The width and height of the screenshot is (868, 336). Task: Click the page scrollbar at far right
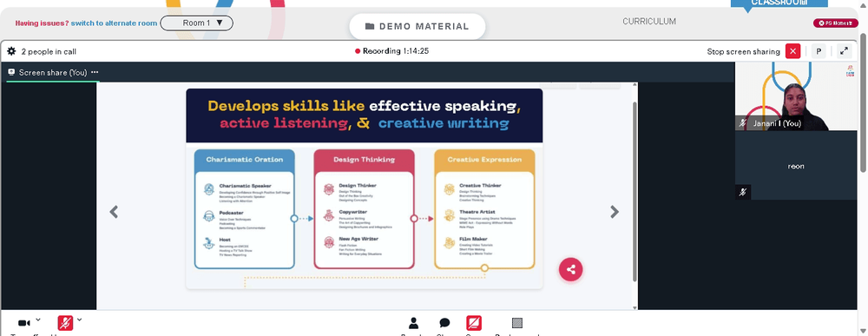[864, 102]
